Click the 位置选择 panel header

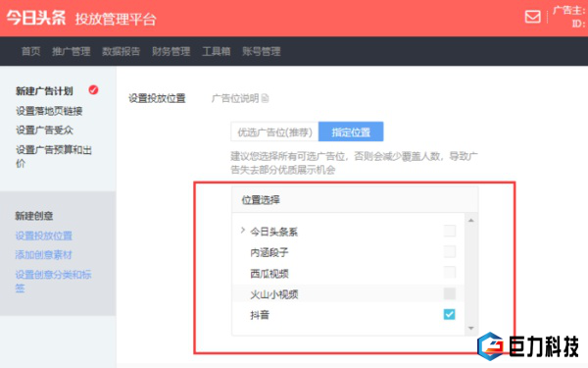[x=355, y=200]
